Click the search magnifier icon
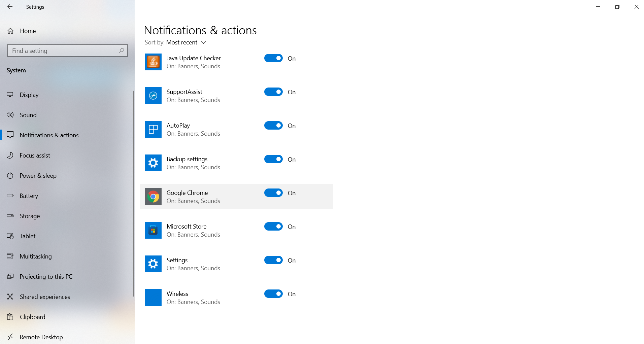The height and width of the screenshot is (344, 644). click(122, 50)
